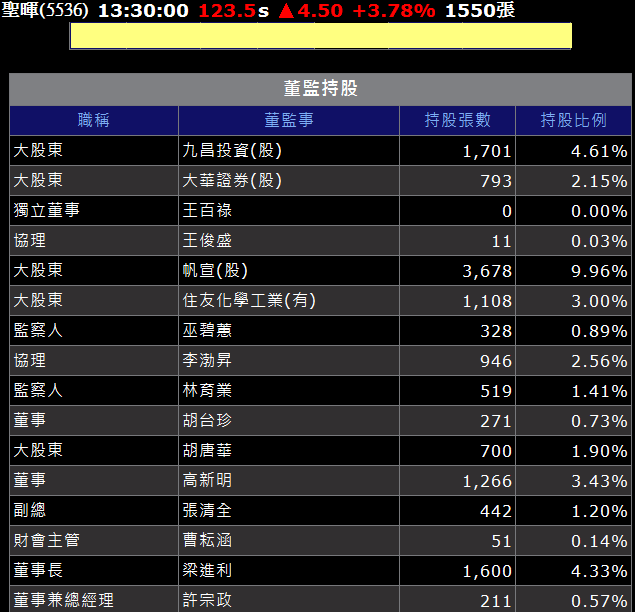Select finance head 曹耘涵
The height and width of the screenshot is (612, 635).
coord(207,540)
